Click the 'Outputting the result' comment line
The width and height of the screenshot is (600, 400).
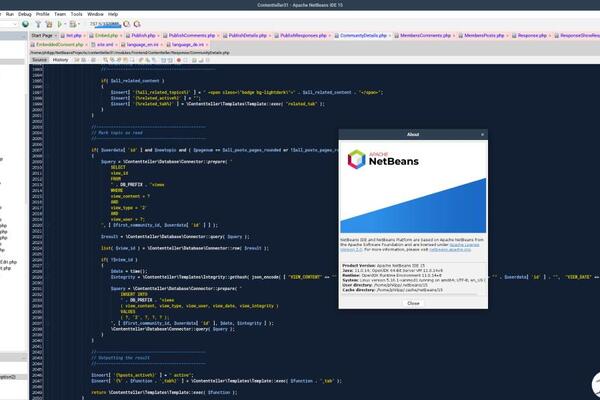click(x=120, y=358)
